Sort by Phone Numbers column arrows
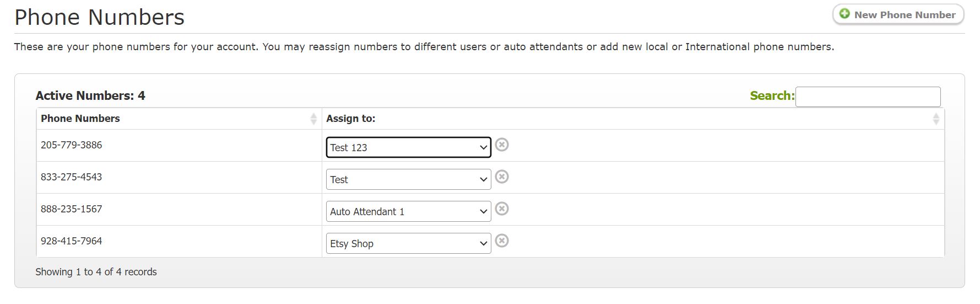The width and height of the screenshot is (980, 304). (313, 119)
